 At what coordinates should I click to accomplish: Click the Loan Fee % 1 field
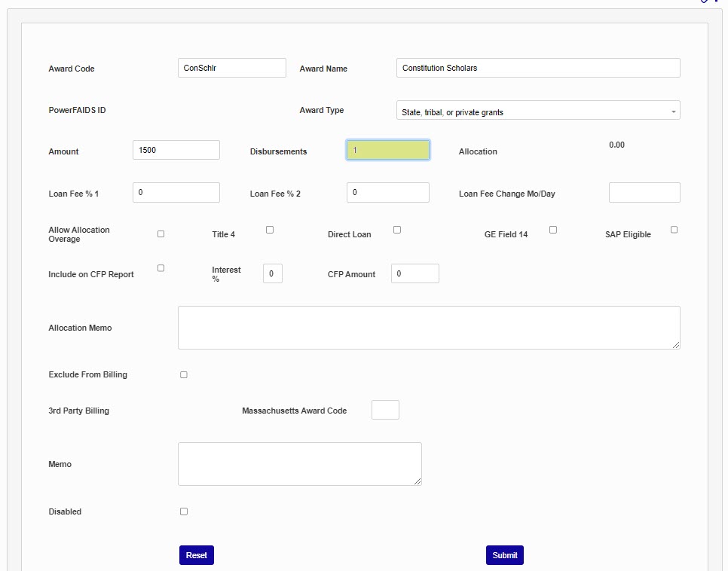176,193
